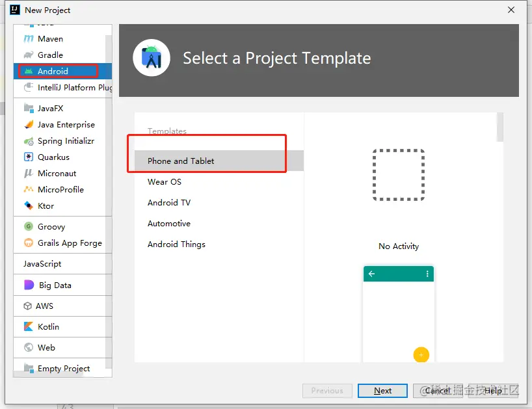Select the Groovy label
This screenshot has width=532, height=409.
[51, 226]
